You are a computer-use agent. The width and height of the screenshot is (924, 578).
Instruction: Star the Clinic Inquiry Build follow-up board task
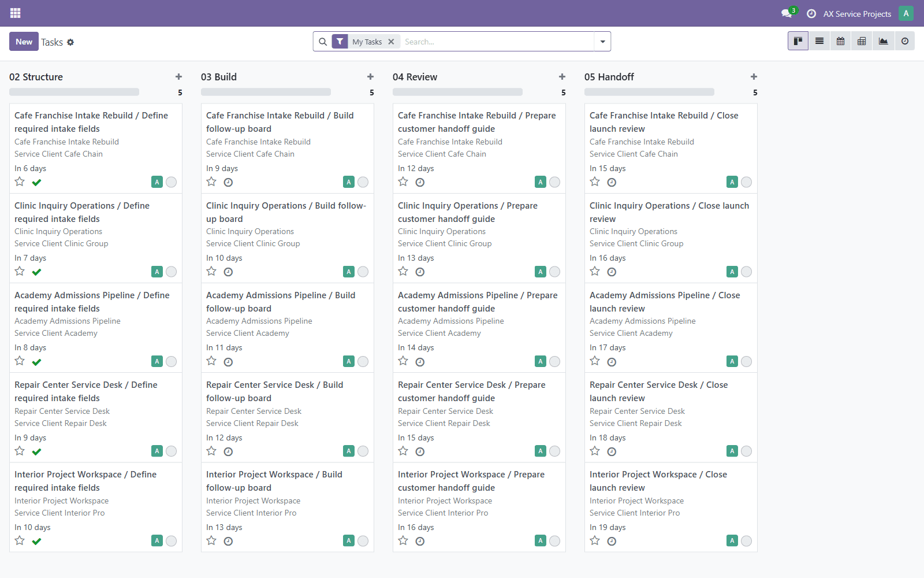click(x=211, y=271)
